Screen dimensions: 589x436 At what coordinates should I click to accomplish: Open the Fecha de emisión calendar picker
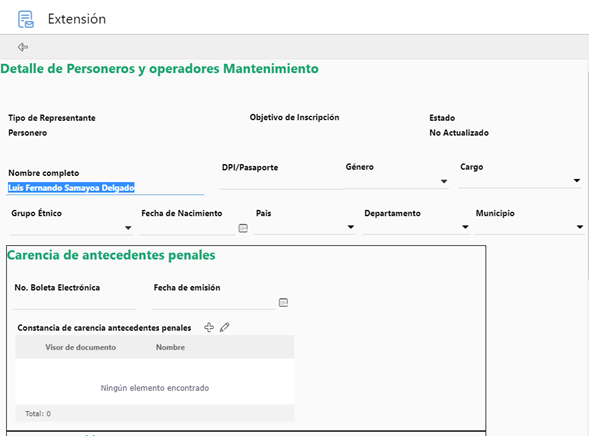point(284,302)
